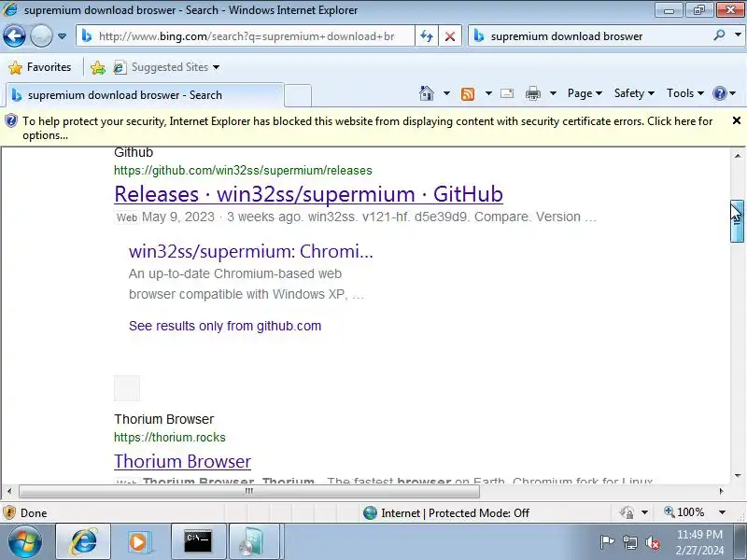Open the github.com supermium releases URL
Screen dimensions: 747x560
pyautogui.click(x=243, y=171)
